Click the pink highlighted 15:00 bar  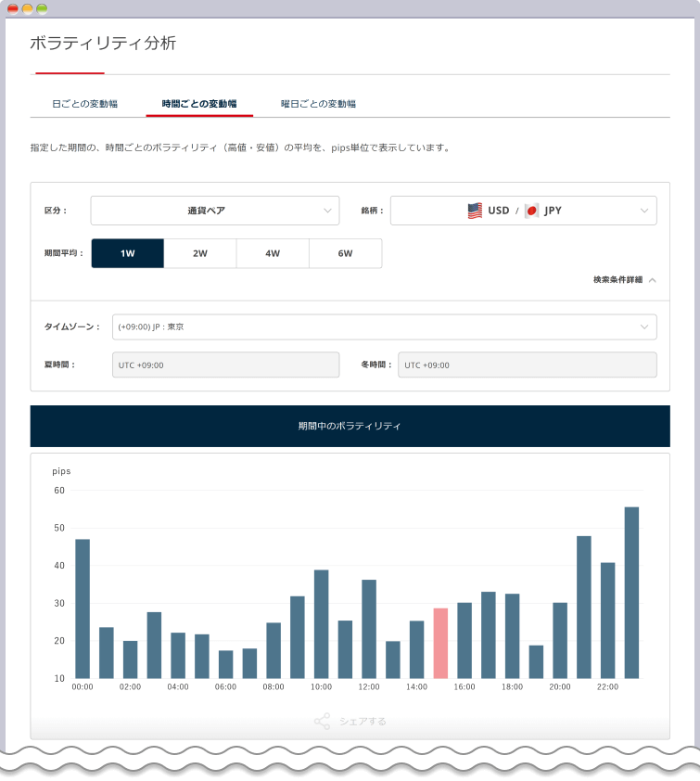coord(440,643)
